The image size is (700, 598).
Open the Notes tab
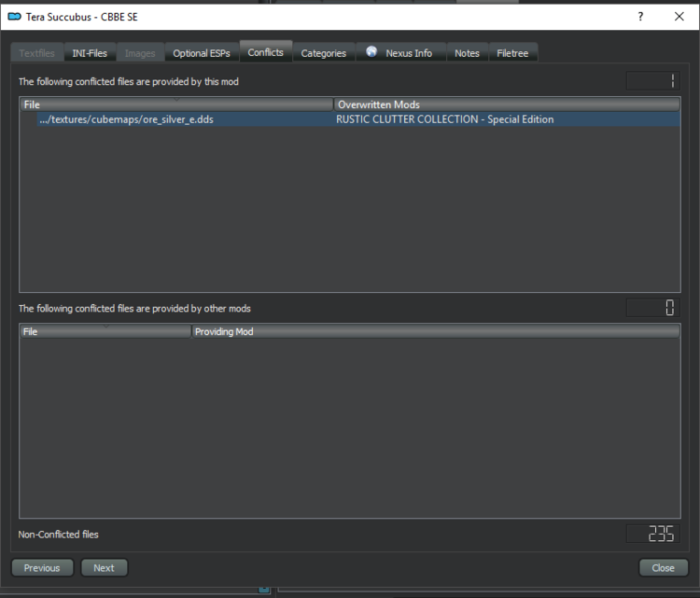pos(467,53)
